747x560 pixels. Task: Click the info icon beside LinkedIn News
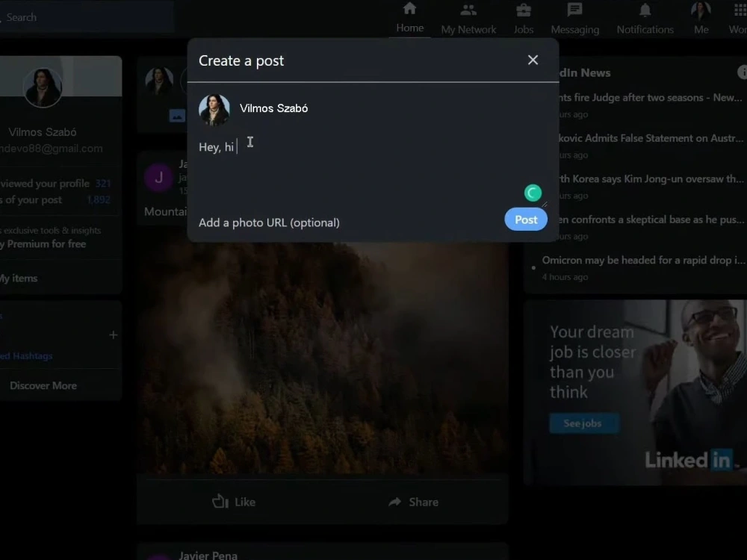click(x=743, y=72)
